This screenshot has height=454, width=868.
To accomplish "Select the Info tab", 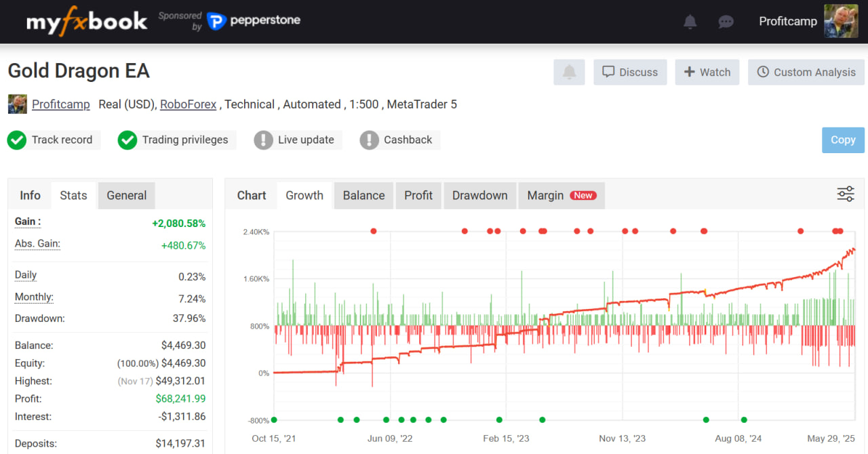I will [30, 195].
